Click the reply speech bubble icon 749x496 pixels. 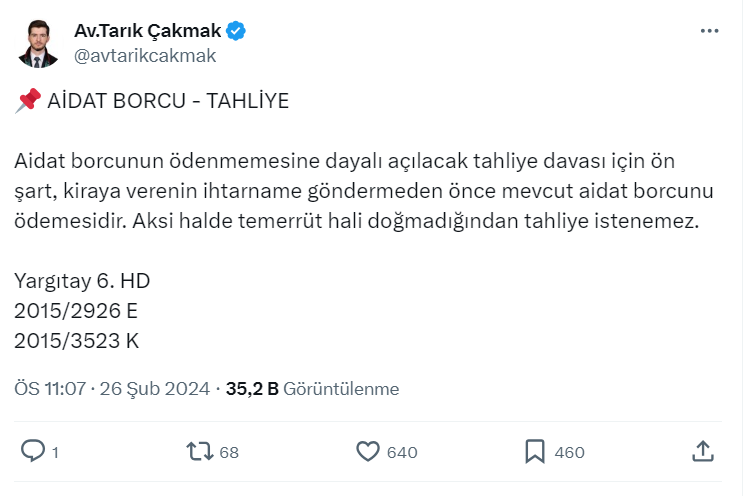tap(33, 451)
